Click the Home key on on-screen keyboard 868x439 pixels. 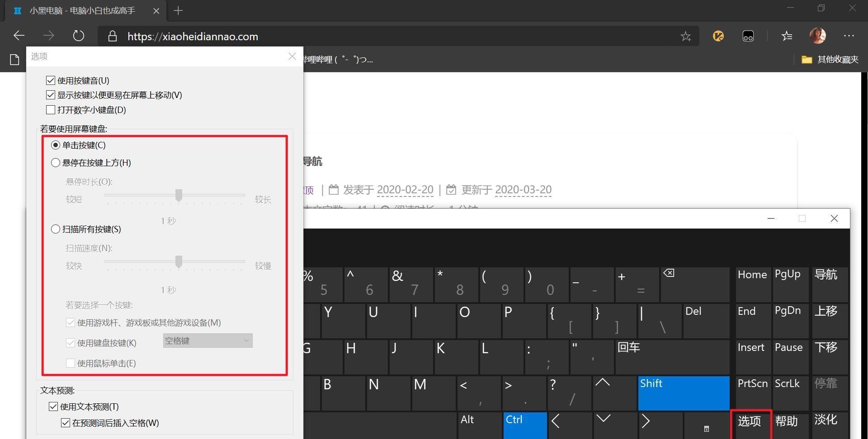click(753, 284)
